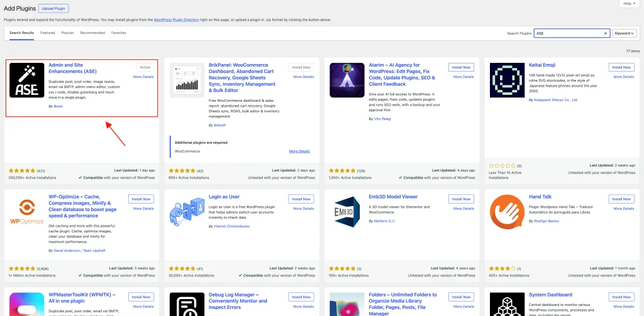The image size is (644, 316).
Task: Click the Active button for ASE plugin
Action: coord(145,67)
